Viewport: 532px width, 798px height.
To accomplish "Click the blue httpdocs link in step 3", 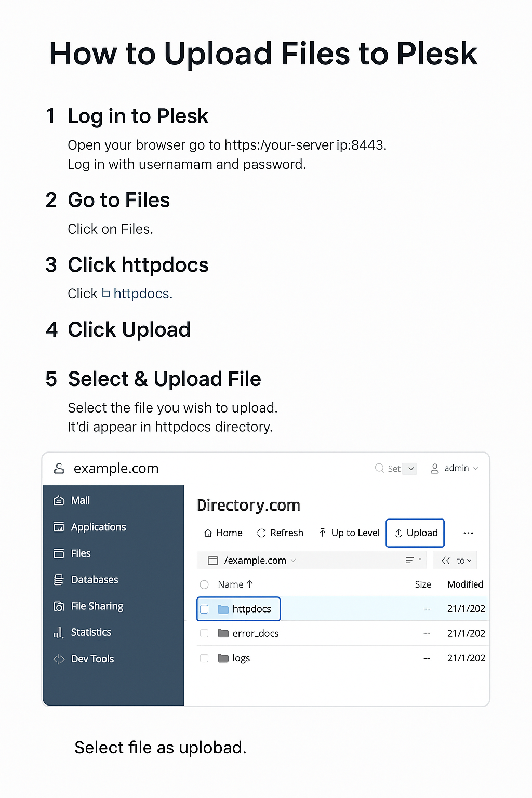I will tap(142, 294).
